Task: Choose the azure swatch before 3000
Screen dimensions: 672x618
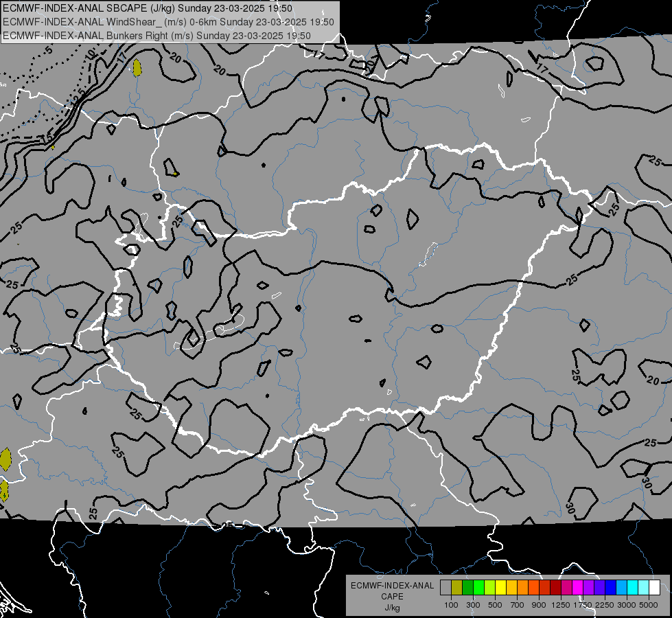Action: 621,588
